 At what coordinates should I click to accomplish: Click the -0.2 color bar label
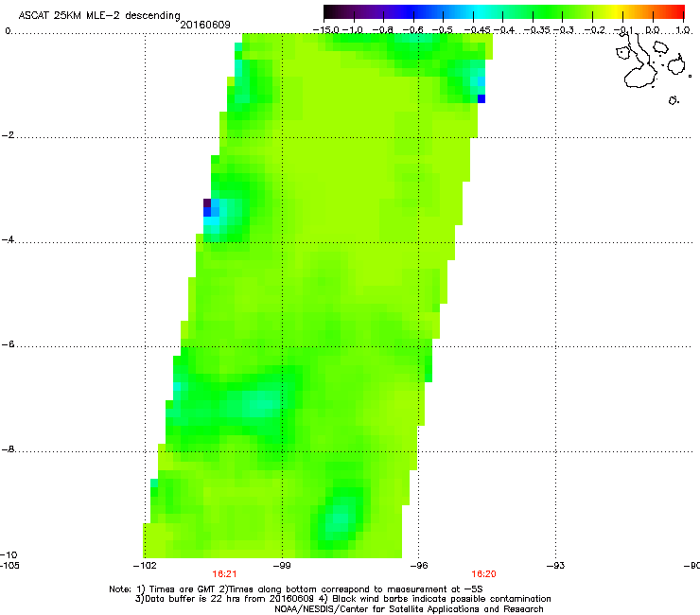pyautogui.click(x=595, y=30)
